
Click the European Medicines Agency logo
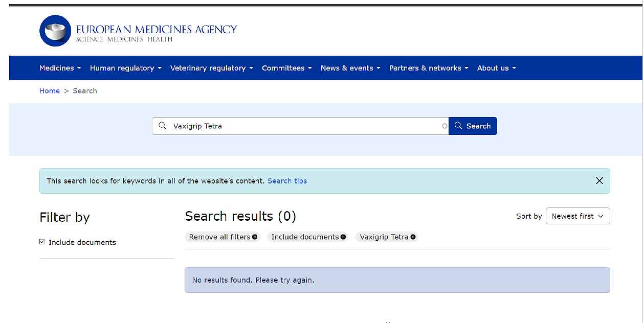point(139,31)
